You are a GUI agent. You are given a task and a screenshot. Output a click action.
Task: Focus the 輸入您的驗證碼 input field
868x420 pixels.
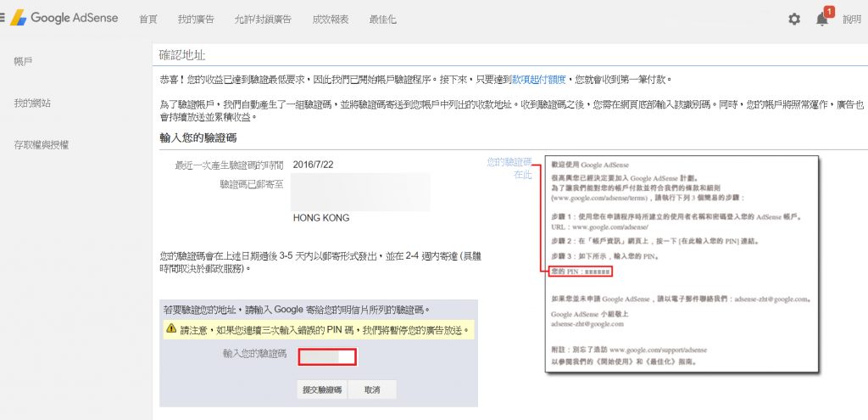327,356
